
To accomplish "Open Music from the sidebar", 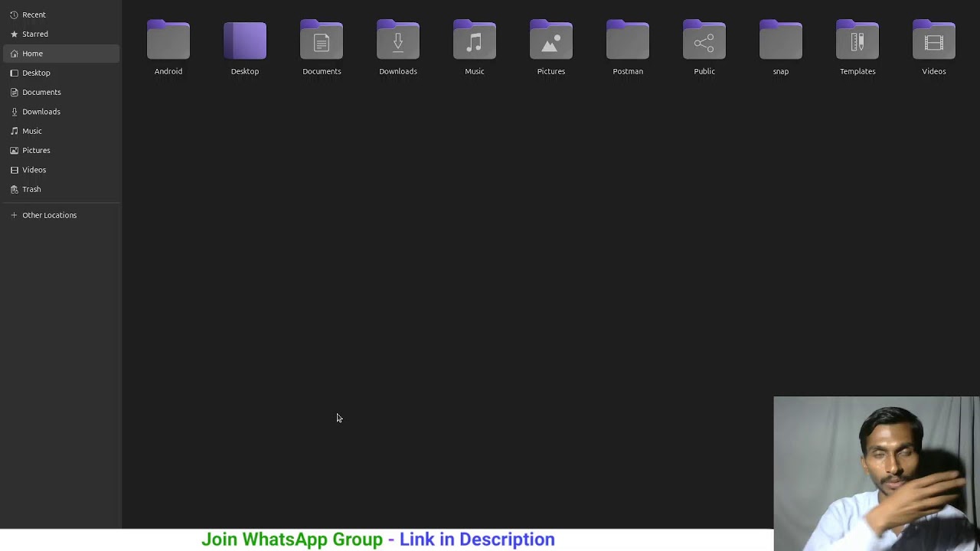I will tap(61, 131).
